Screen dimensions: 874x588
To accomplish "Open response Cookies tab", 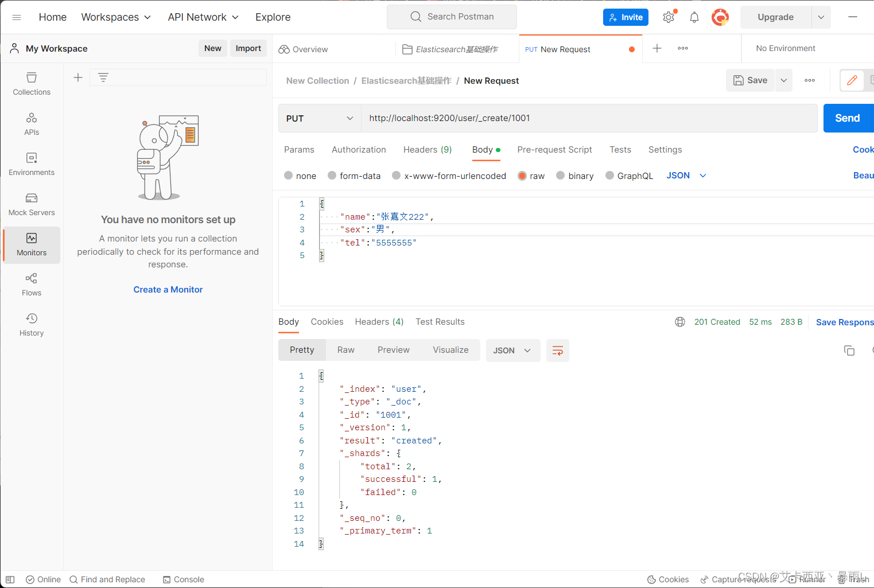I will click(327, 322).
